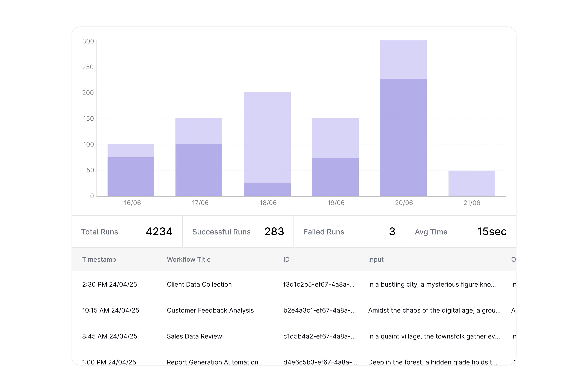The height and width of the screenshot is (392, 588).
Task: Click the ID column header
Action: [286, 260]
